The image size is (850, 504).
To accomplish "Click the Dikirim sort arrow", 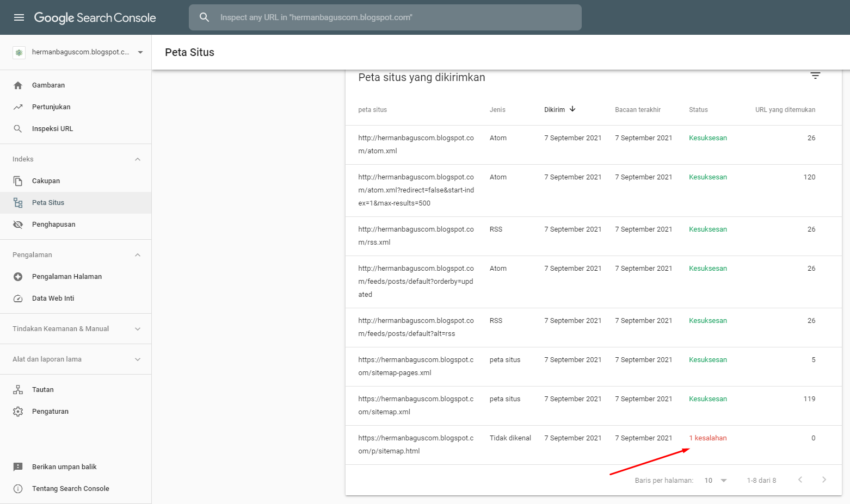I will [x=572, y=109].
